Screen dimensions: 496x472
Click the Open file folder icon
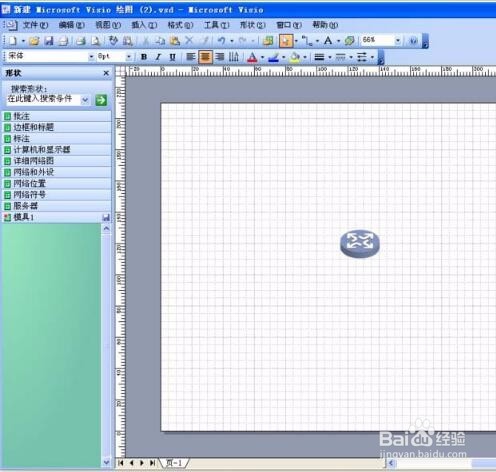(x=34, y=41)
